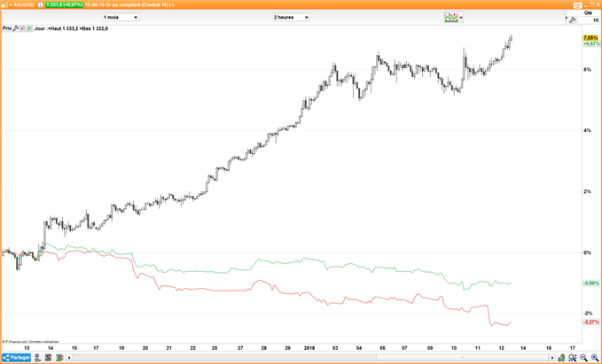
Task: Open the '1 mois' period dropdown
Action: [121, 17]
